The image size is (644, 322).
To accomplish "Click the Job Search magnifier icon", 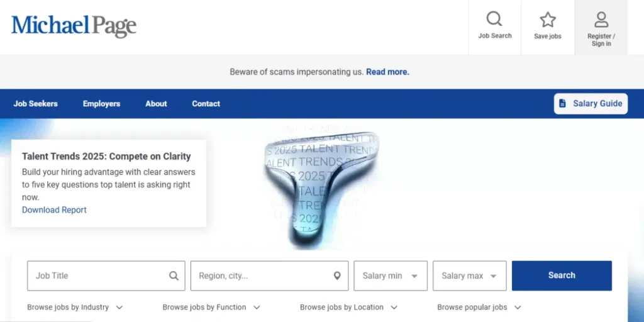I will tap(494, 19).
